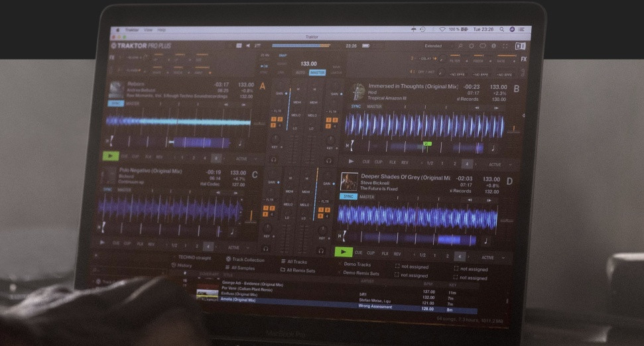
Task: Set deck D as tempo MASTER
Action: [x=367, y=197]
